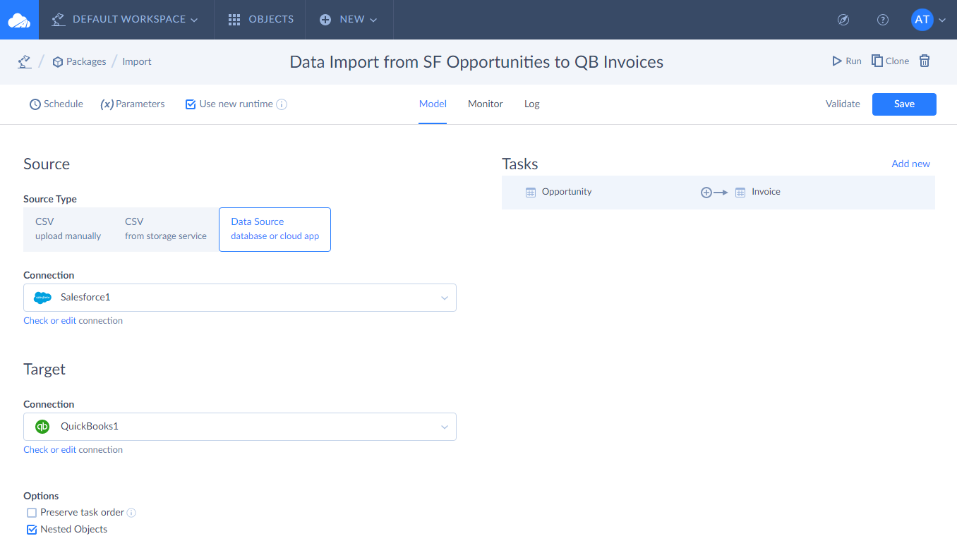The image size is (957, 560).
Task: Open the Parameters panel
Action: pos(133,104)
